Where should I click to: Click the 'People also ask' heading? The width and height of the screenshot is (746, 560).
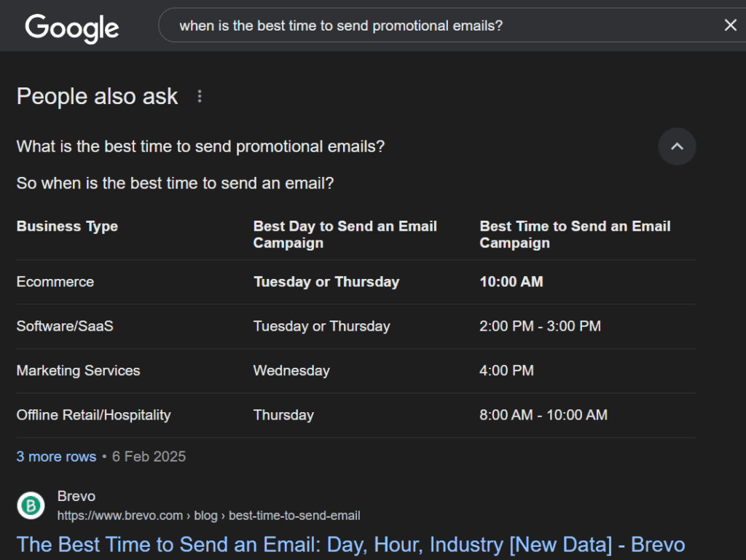(x=97, y=95)
